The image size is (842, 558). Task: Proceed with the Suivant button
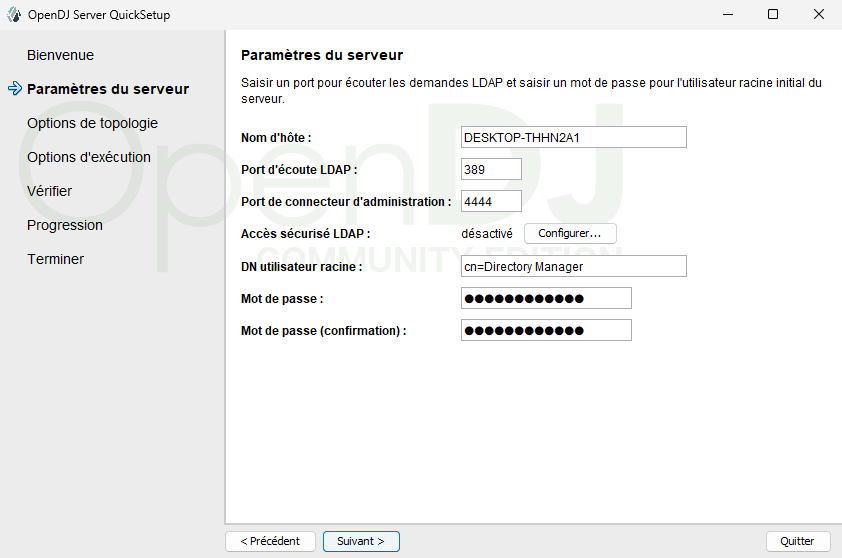[x=361, y=541]
